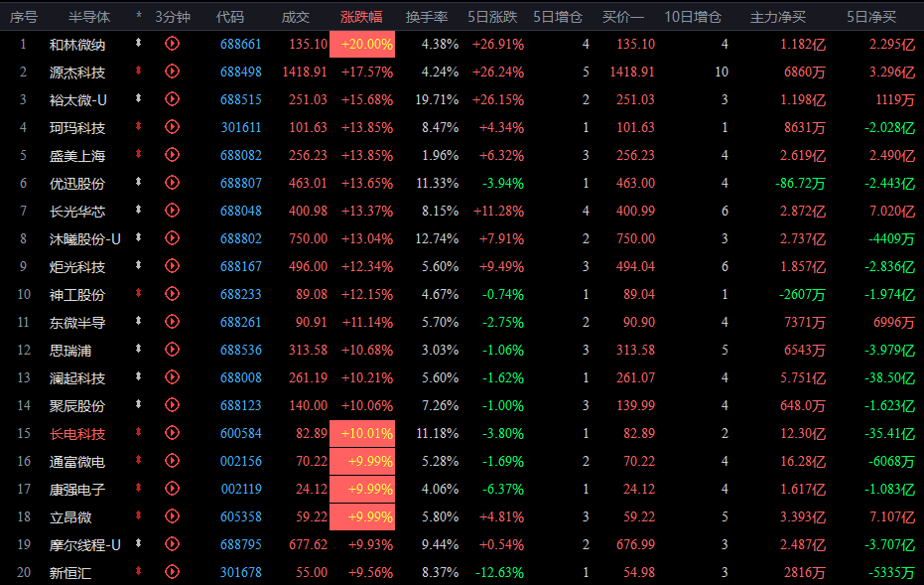Click the 3-minute play icon for 和林微纳
This screenshot has height=585, width=924.
172,44
